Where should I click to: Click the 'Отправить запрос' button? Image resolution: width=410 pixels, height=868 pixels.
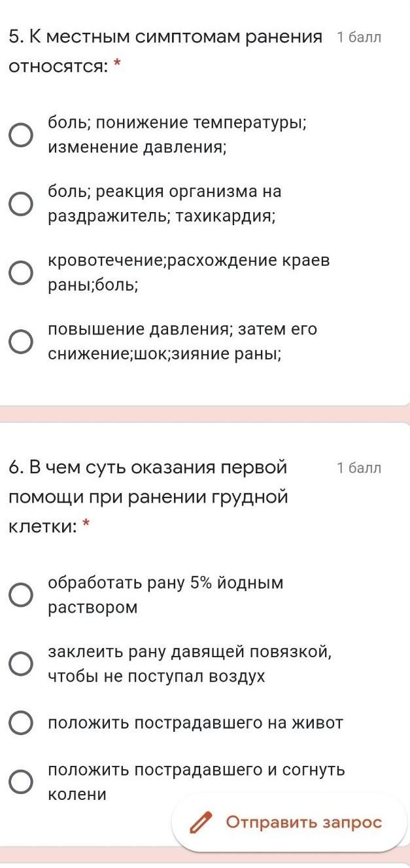click(303, 822)
